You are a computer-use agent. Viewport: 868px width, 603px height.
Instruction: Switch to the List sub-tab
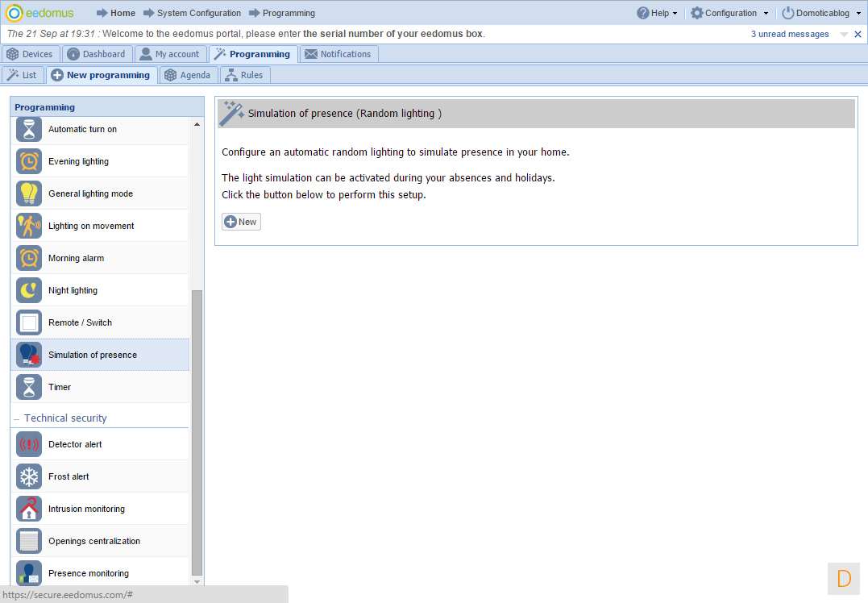click(23, 75)
